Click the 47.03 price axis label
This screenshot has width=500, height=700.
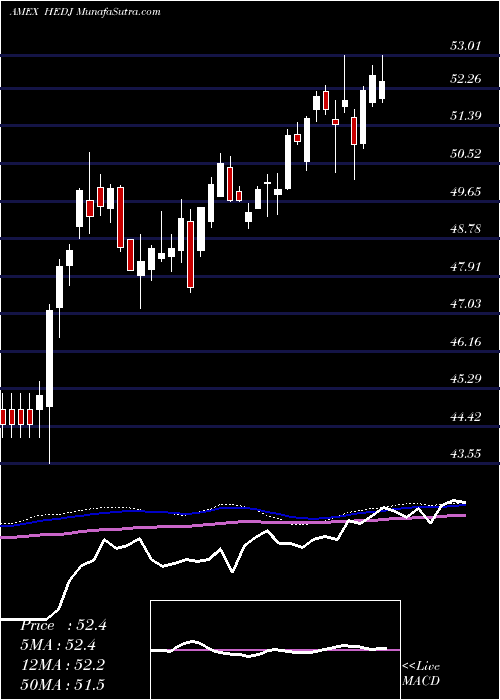pyautogui.click(x=466, y=304)
